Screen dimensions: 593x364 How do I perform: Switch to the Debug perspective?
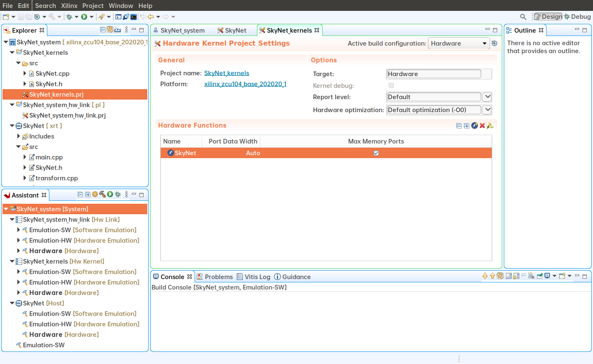coord(578,17)
